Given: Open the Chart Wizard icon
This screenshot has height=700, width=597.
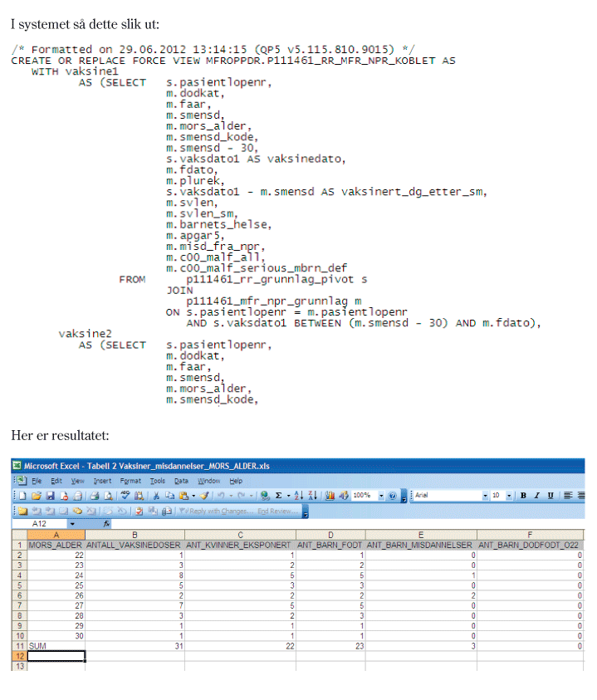Looking at the screenshot, I should point(329,496).
